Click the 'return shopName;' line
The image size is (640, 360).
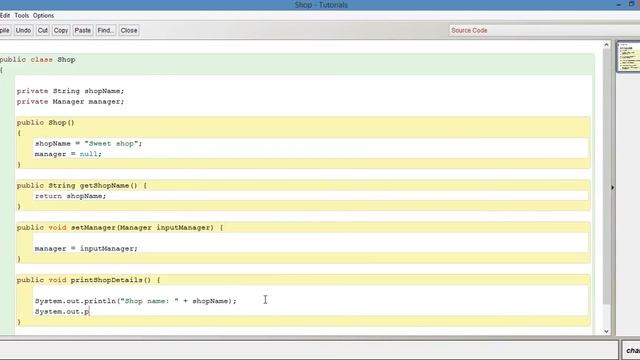[x=70, y=196]
